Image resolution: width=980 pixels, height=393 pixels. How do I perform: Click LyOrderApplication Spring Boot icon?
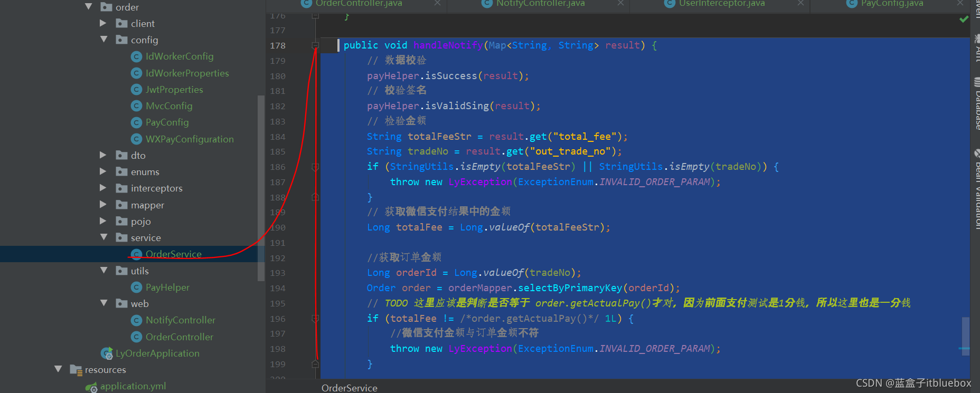tap(107, 353)
